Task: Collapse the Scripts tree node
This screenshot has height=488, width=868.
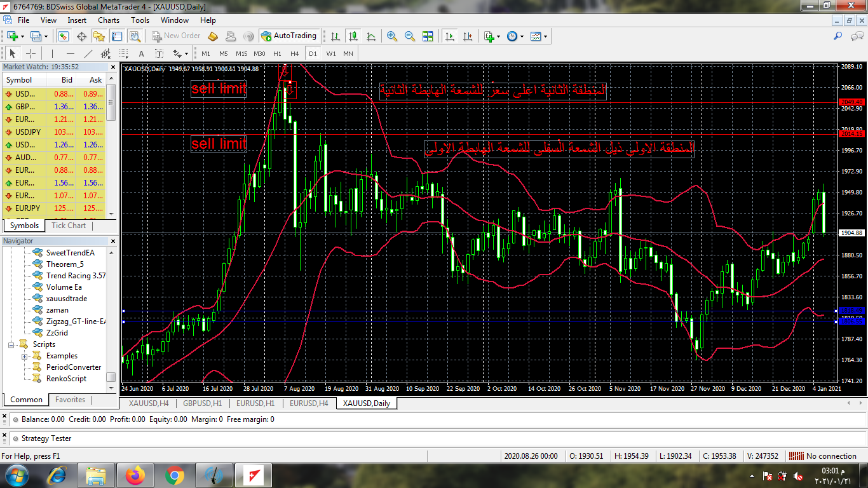Action: click(x=11, y=344)
